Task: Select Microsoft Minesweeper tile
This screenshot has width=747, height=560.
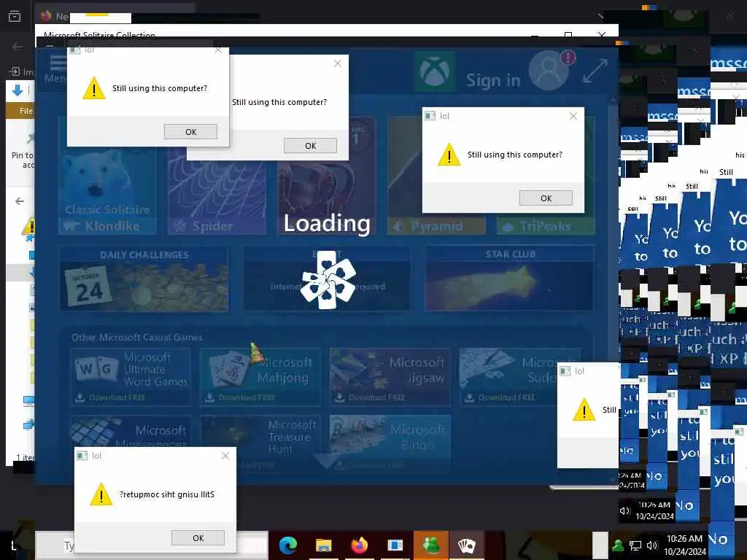Action: tap(131, 432)
